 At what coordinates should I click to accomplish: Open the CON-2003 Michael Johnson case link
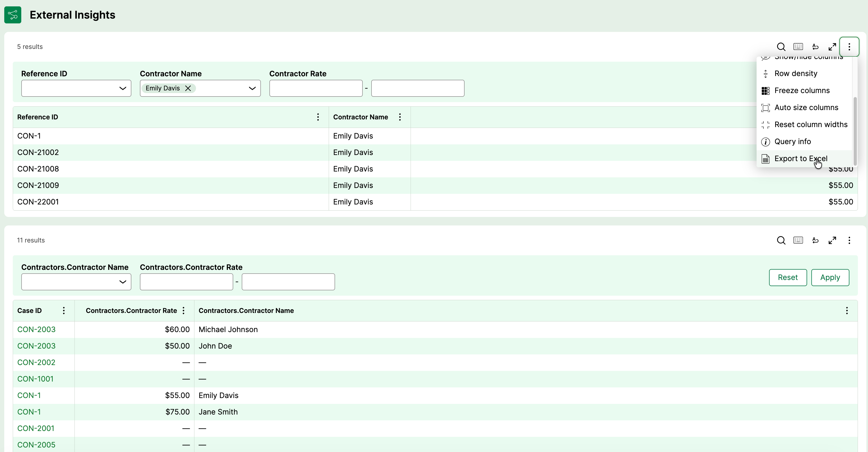36,329
